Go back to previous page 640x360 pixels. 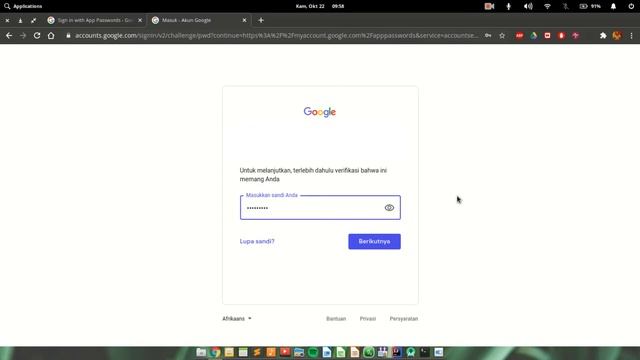click(9, 36)
